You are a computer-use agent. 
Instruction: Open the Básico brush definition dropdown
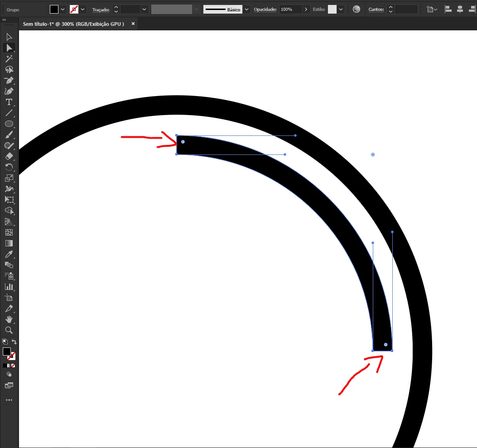click(246, 10)
